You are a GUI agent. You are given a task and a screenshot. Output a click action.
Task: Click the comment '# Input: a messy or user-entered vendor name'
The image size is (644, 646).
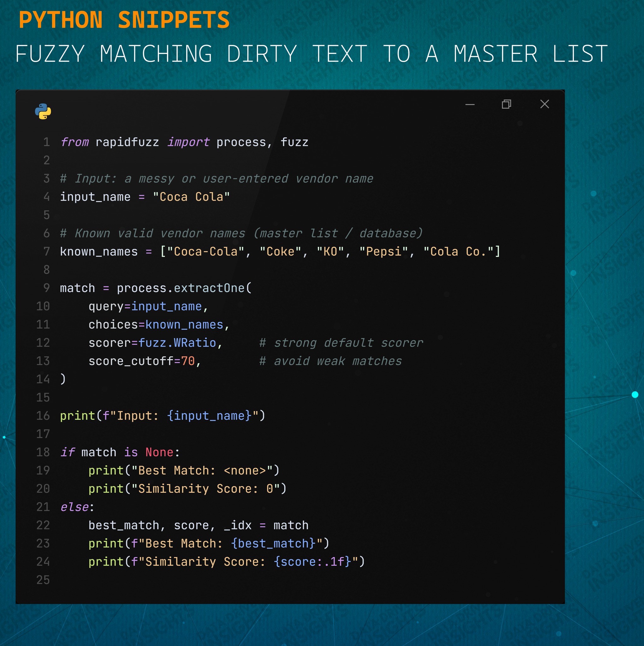pos(216,179)
